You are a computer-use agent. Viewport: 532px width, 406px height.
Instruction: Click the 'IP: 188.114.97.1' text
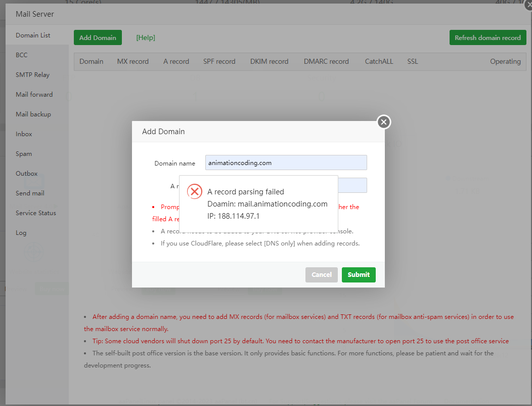coord(234,216)
